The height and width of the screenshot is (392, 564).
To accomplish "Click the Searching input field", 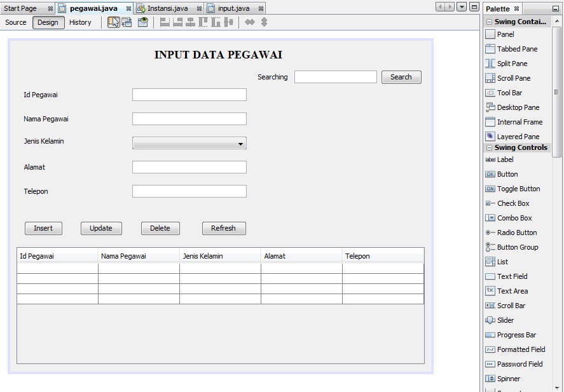I will (335, 76).
